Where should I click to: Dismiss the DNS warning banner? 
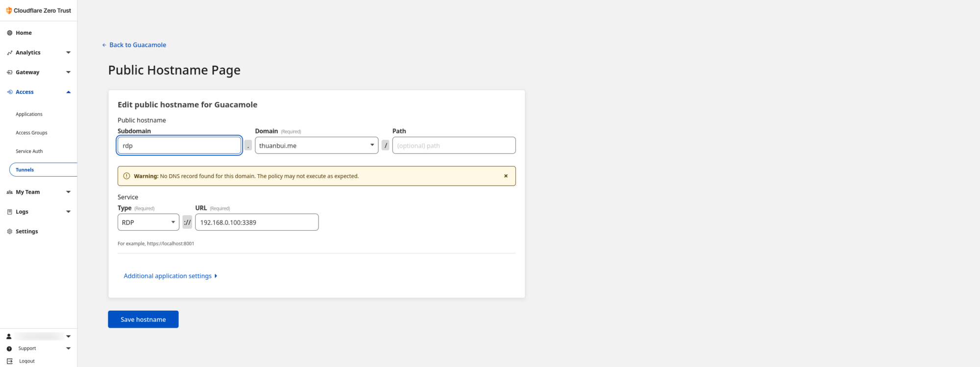tap(506, 176)
